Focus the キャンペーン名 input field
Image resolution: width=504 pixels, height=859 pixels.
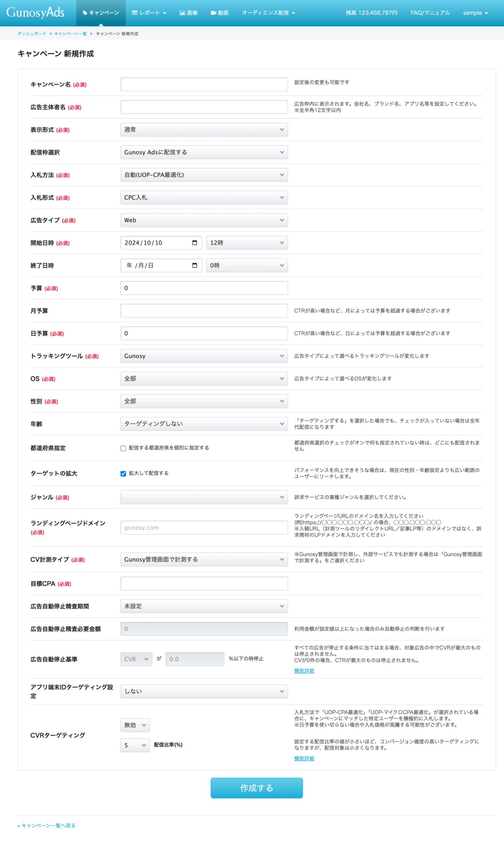coord(204,84)
